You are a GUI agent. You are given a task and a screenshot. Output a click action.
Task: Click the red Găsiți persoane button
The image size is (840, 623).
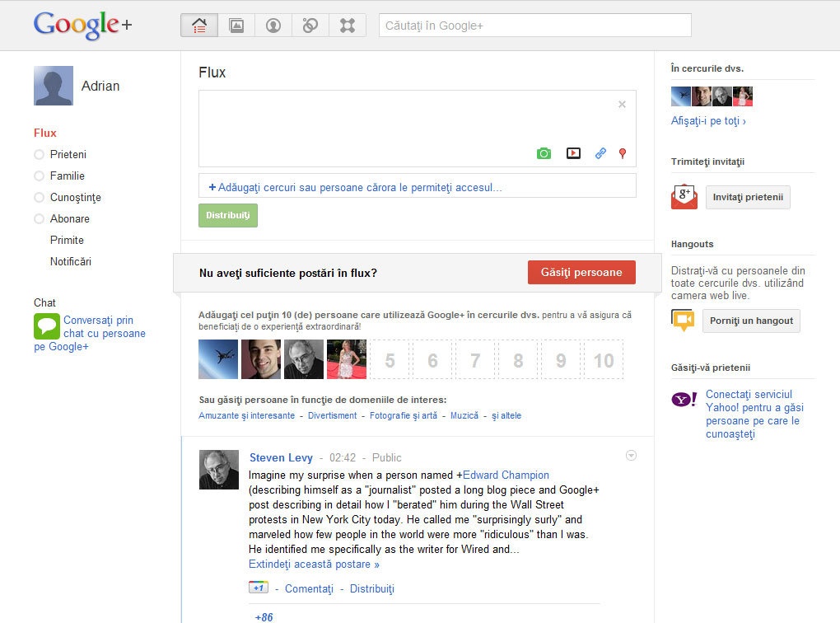point(581,273)
